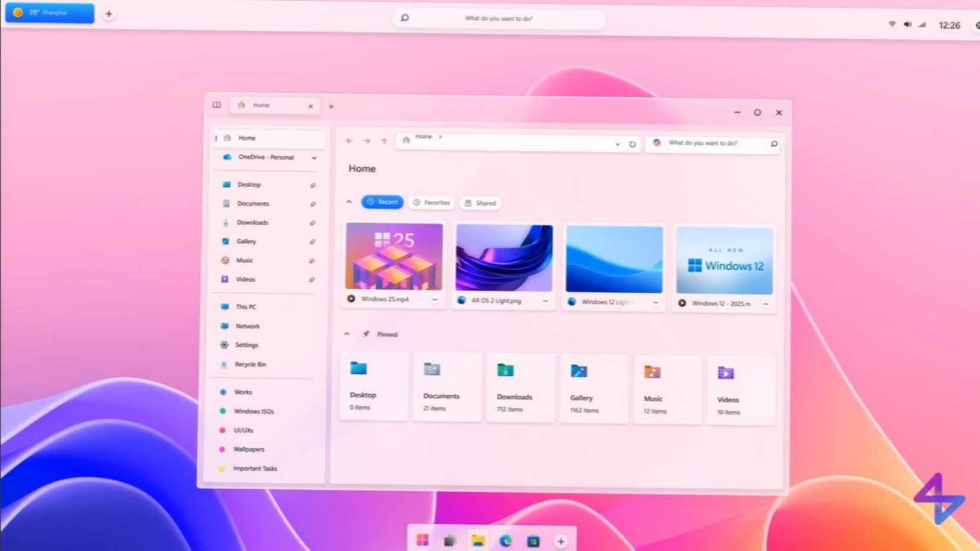
Task: Toggle the sidebar panel icon in title bar
Action: (x=217, y=104)
